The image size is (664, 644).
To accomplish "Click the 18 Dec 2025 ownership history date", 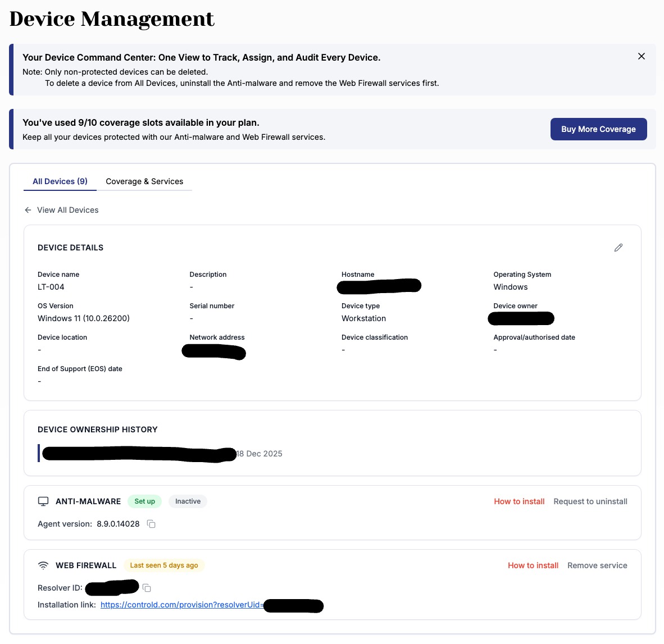I will click(260, 454).
